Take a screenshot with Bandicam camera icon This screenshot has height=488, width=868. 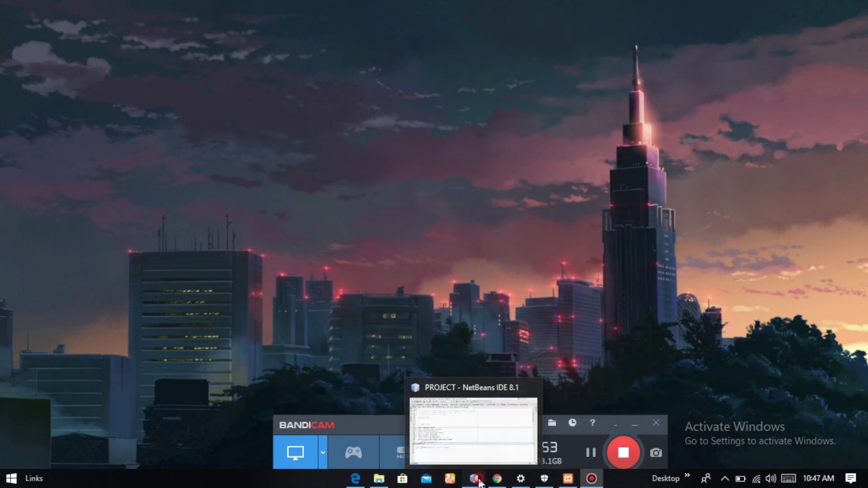(656, 452)
